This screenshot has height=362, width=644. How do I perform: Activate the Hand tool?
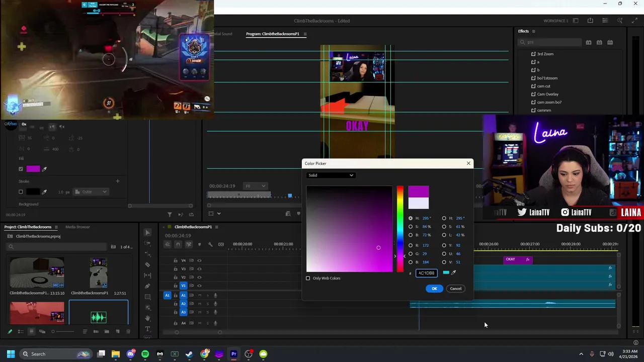click(147, 318)
